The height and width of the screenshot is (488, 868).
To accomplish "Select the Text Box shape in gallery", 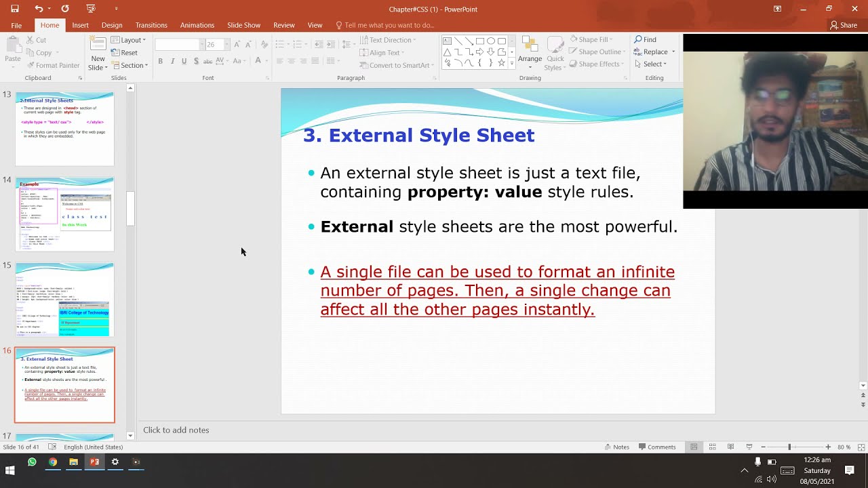I will point(447,41).
